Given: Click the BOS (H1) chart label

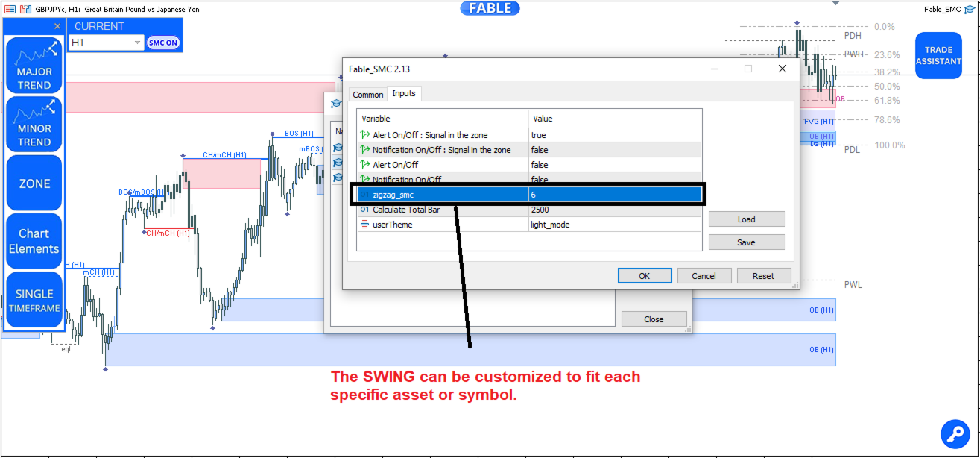Looking at the screenshot, I should click(300, 134).
